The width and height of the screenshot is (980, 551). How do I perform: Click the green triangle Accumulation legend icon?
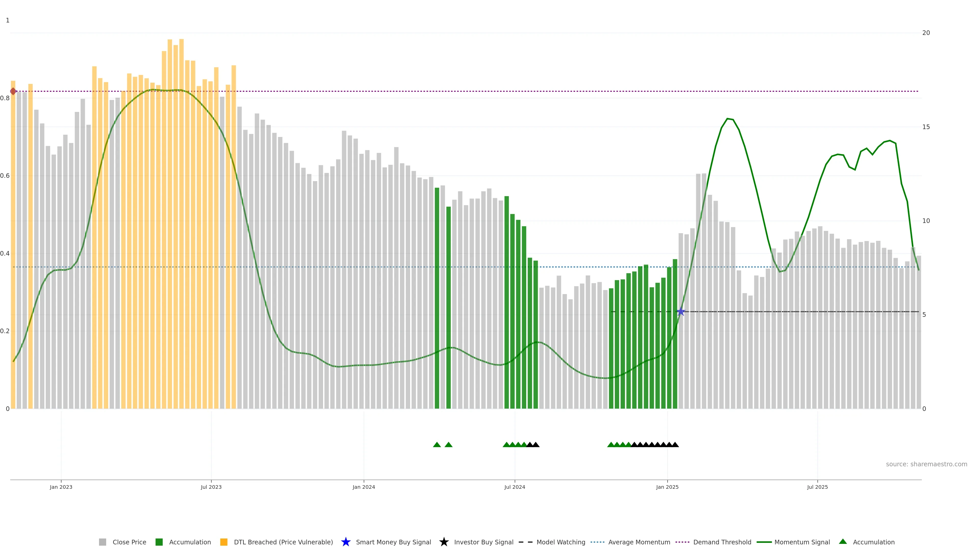point(843,542)
